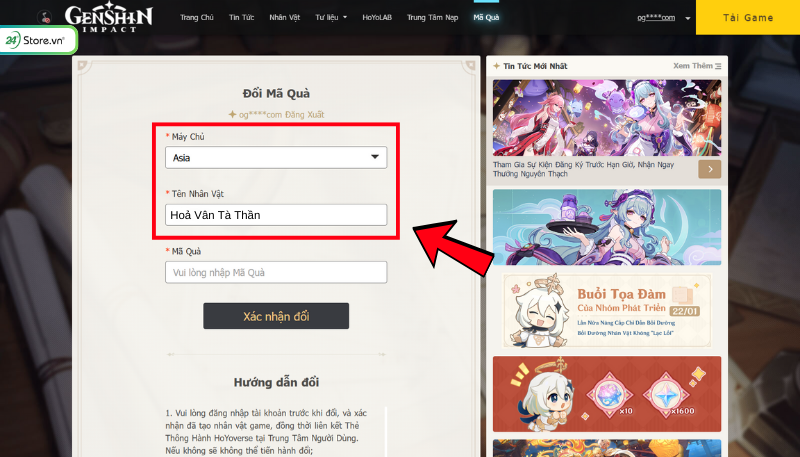Click the Mã Quà input field
The width and height of the screenshot is (800, 457).
[x=276, y=272]
